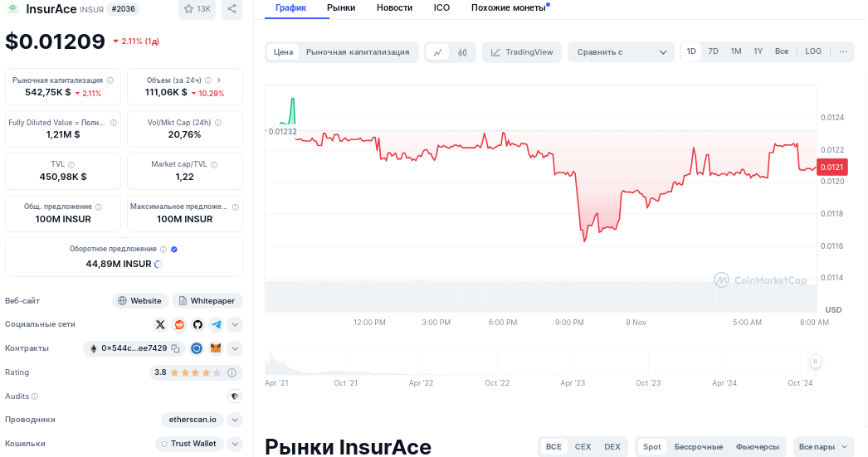Open the GitHub repository icon
The width and height of the screenshot is (868, 457).
point(197,324)
